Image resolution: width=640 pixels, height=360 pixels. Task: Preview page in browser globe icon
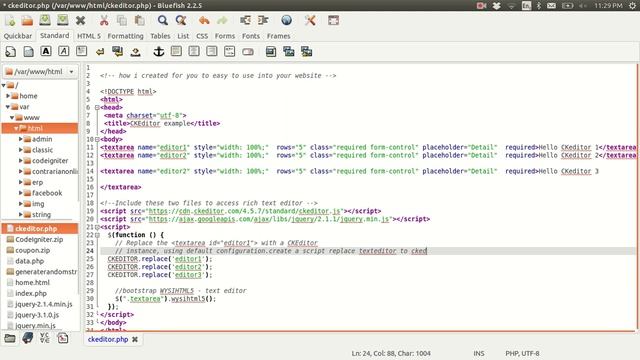pos(287,20)
